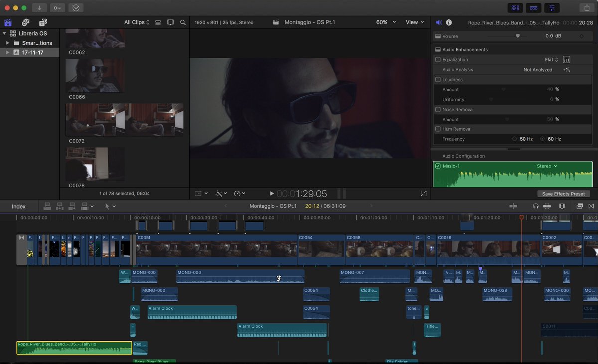Select the 17-11-17 event row
The width and height of the screenshot is (598, 364).
click(30, 52)
